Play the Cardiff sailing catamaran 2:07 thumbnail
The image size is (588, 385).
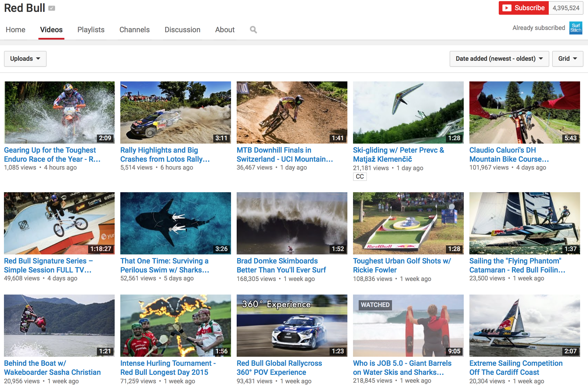[x=525, y=326]
